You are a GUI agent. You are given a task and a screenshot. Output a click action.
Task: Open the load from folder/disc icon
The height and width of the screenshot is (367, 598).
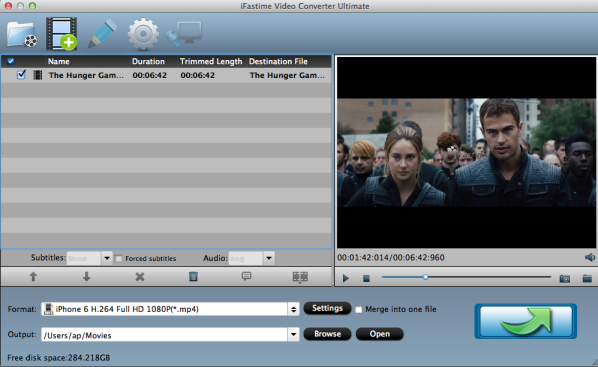click(x=22, y=34)
